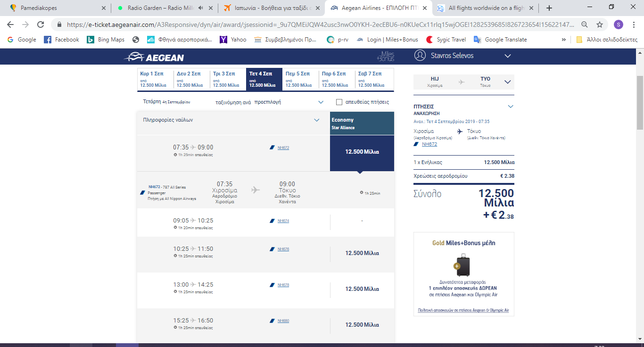Click the 09:05 to 10:25 flight row times
This screenshot has width=644, height=347.
[x=193, y=220]
